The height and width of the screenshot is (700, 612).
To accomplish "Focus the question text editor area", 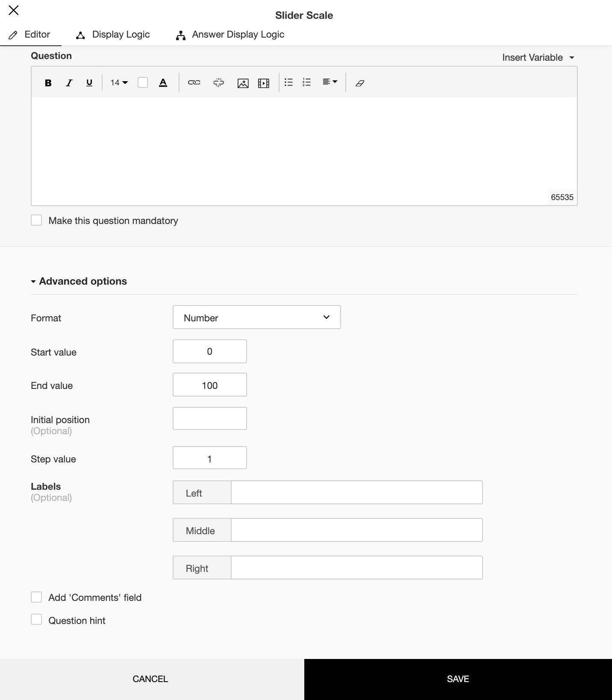I will coord(304,151).
